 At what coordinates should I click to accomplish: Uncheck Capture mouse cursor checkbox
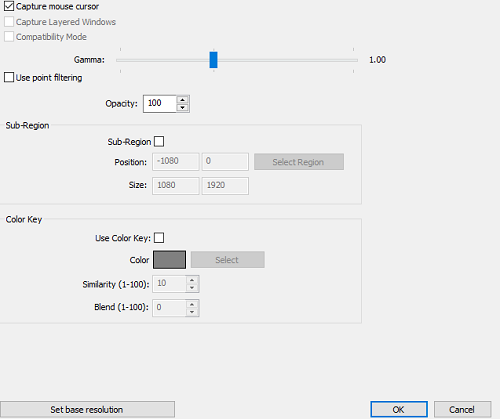[9, 6]
